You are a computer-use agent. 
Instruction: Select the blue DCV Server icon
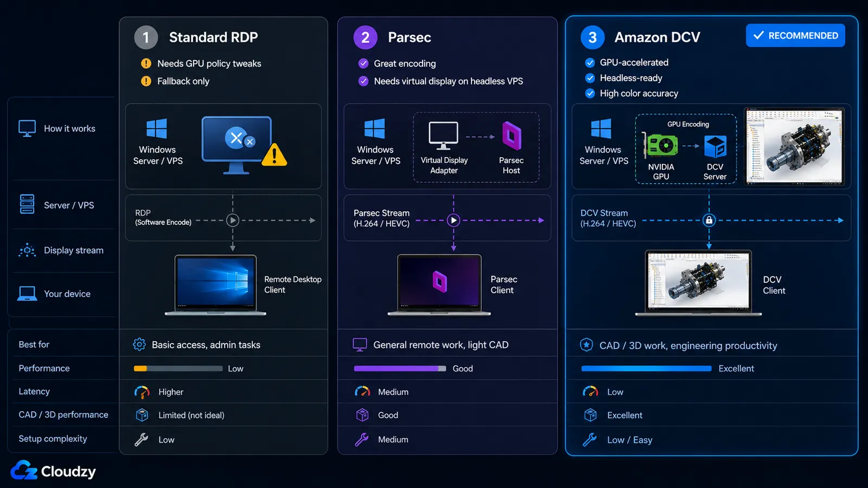point(715,146)
